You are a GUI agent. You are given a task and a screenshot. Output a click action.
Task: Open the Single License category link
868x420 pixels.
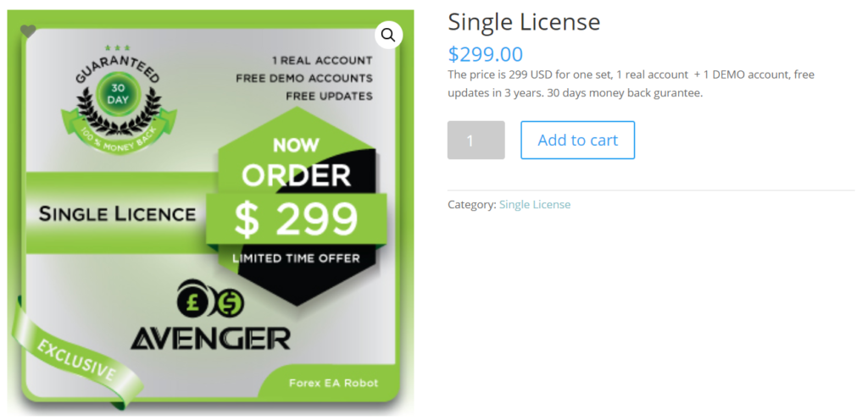(535, 204)
